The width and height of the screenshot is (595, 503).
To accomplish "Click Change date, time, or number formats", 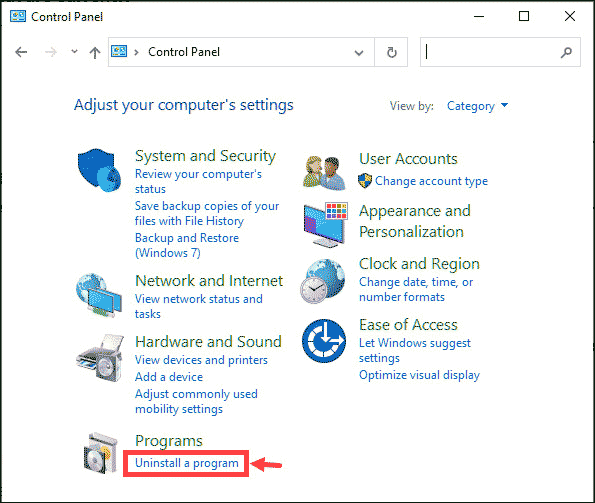I will tap(416, 289).
